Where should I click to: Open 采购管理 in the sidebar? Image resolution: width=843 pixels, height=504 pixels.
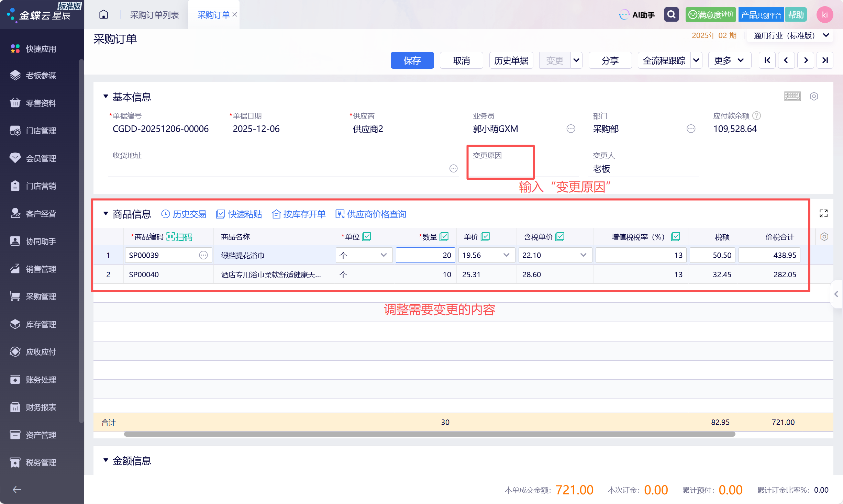tap(41, 296)
